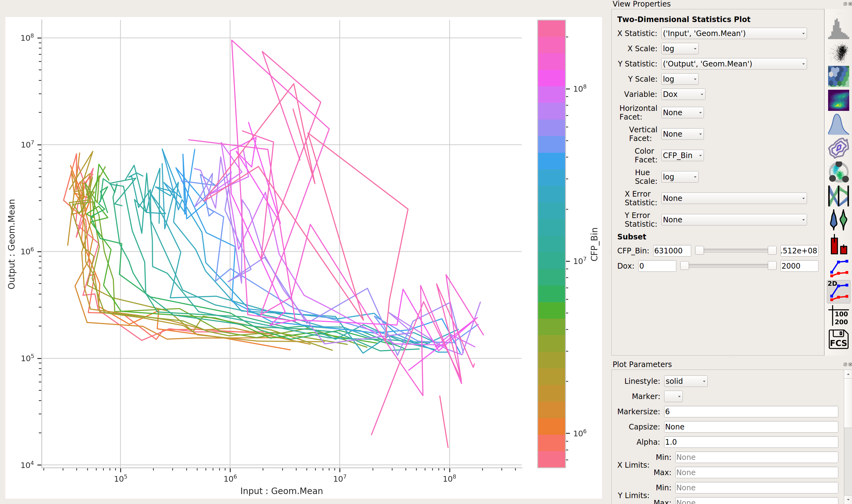
Task: Select the 1D kernel density icon
Action: pyautogui.click(x=838, y=124)
